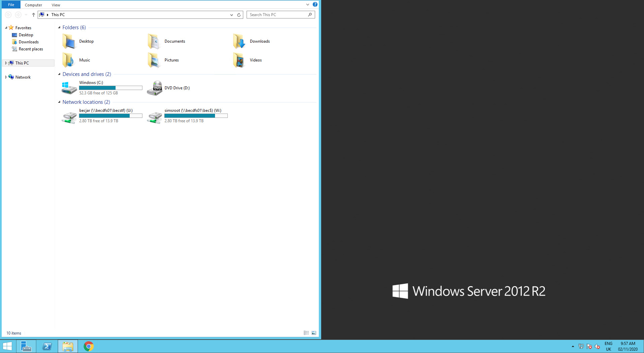The width and height of the screenshot is (644, 353).
Task: Open the Documents folder icon
Action: 154,41
